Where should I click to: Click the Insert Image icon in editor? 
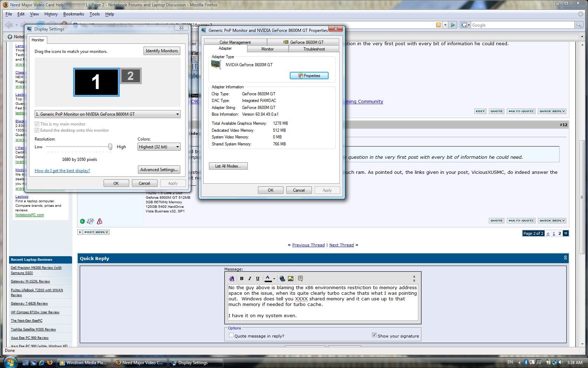(x=290, y=279)
